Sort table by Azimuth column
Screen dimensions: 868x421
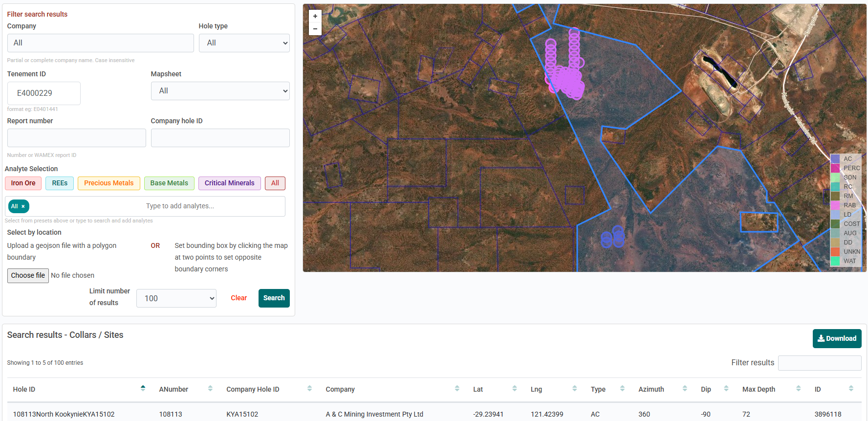point(685,388)
